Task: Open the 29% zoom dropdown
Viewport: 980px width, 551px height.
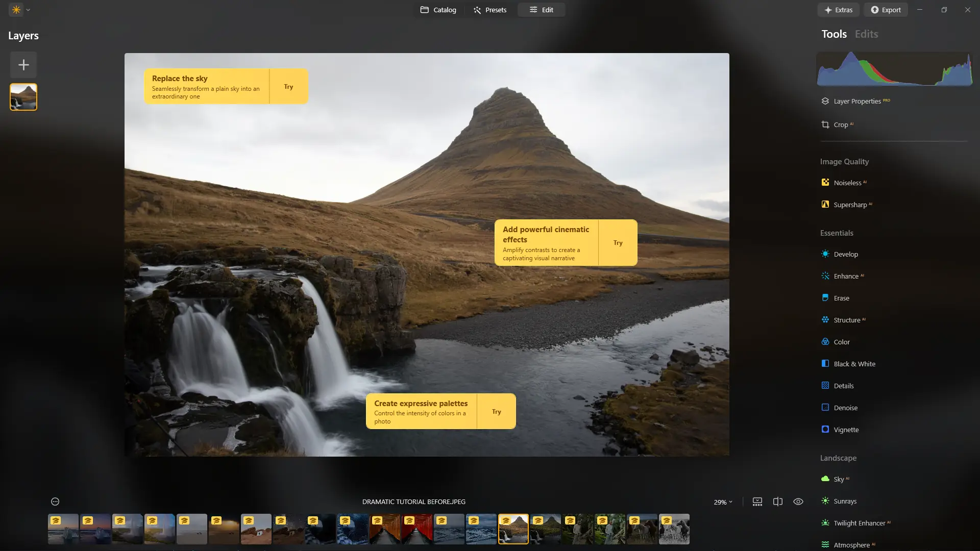Action: 723,502
